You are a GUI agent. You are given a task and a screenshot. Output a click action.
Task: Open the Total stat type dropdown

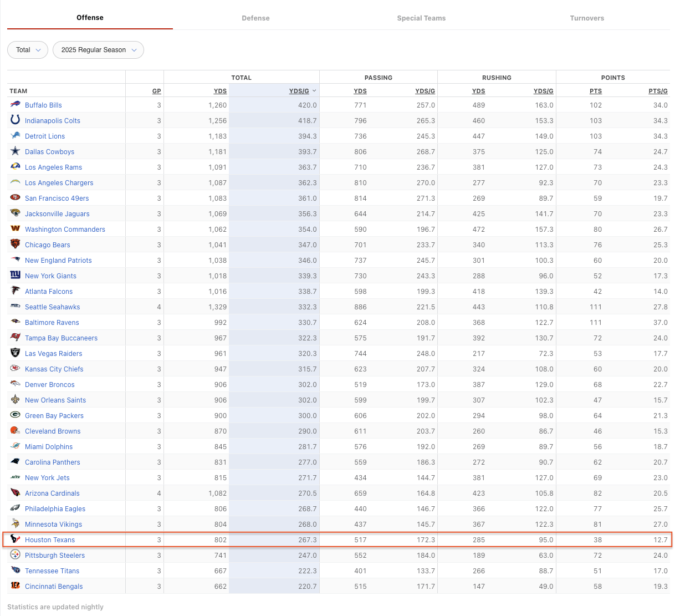click(28, 50)
